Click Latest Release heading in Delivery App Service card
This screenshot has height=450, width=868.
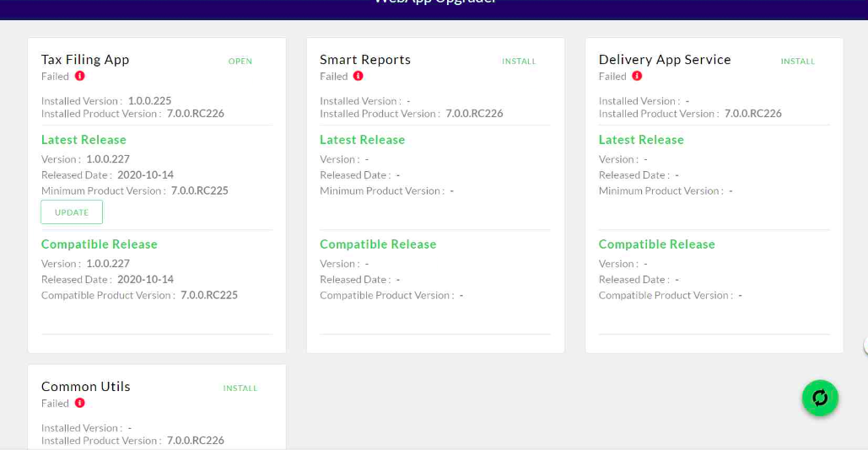[x=641, y=140]
